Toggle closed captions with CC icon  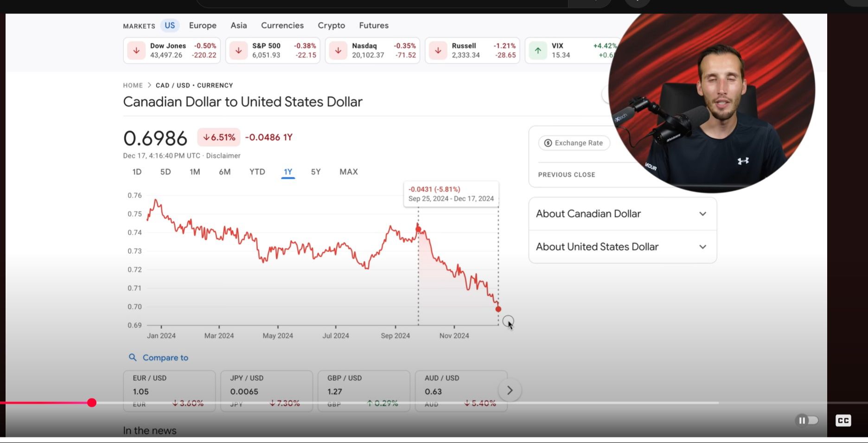[x=843, y=420]
